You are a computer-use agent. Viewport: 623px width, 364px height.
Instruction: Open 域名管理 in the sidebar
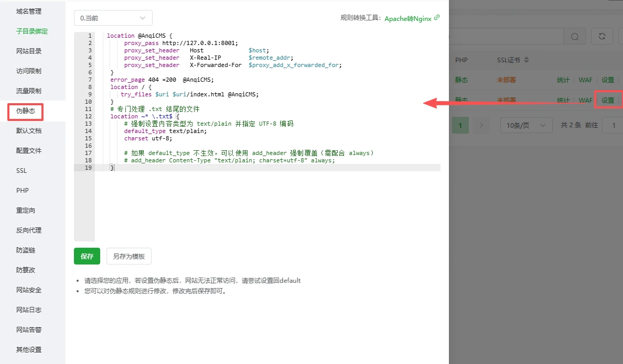(29, 12)
